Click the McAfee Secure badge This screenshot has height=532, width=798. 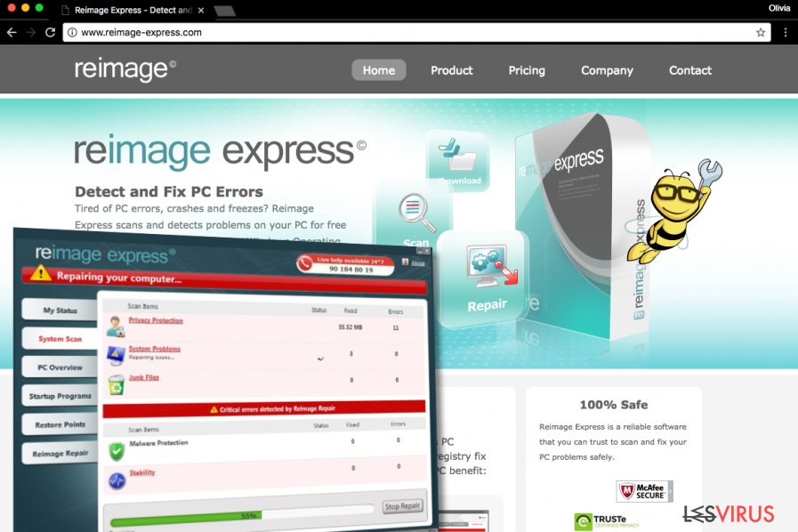click(642, 490)
